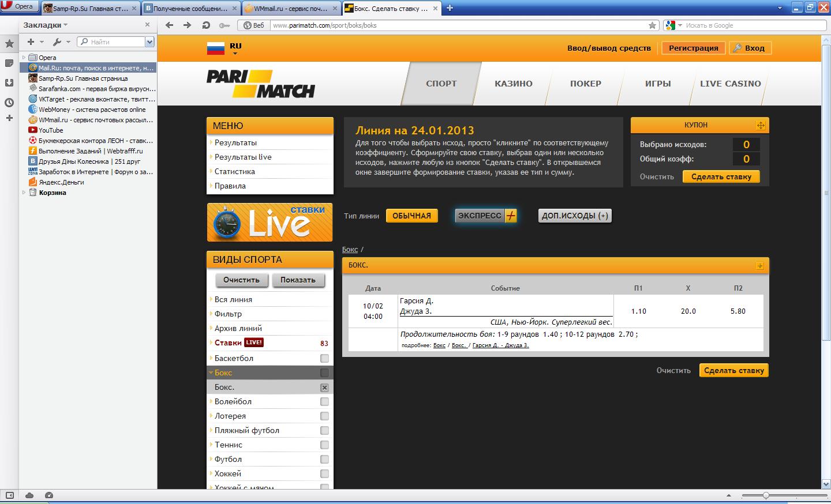
Task: Expand the Корзина bookmarks folder
Action: pyautogui.click(x=24, y=193)
